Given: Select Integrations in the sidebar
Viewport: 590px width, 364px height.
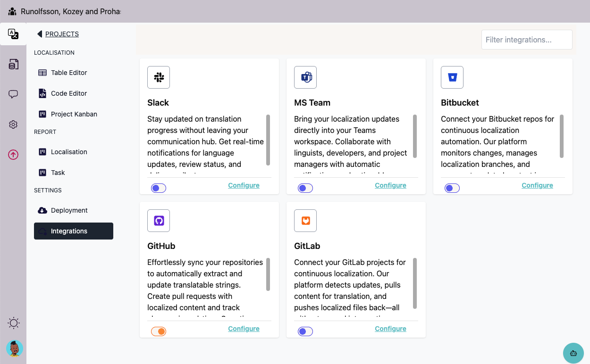Looking at the screenshot, I should coord(74,231).
